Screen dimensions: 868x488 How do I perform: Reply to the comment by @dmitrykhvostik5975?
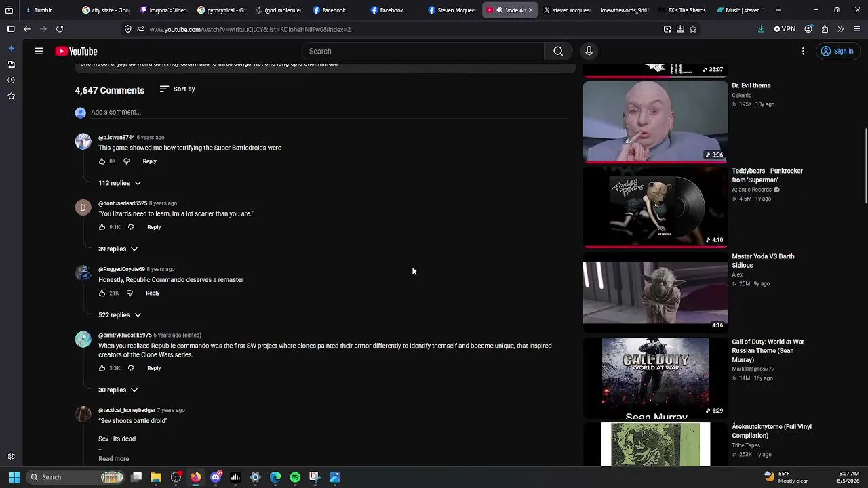pyautogui.click(x=154, y=368)
